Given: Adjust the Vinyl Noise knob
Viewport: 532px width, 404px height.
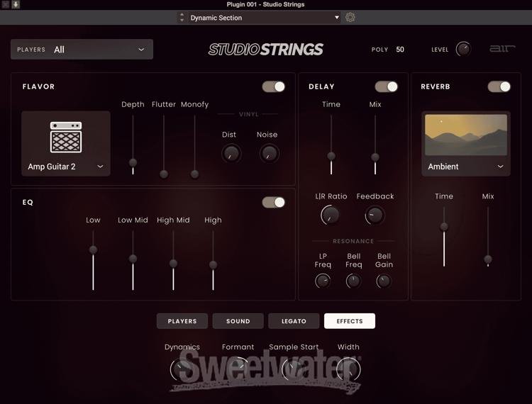Looking at the screenshot, I should click(269, 153).
